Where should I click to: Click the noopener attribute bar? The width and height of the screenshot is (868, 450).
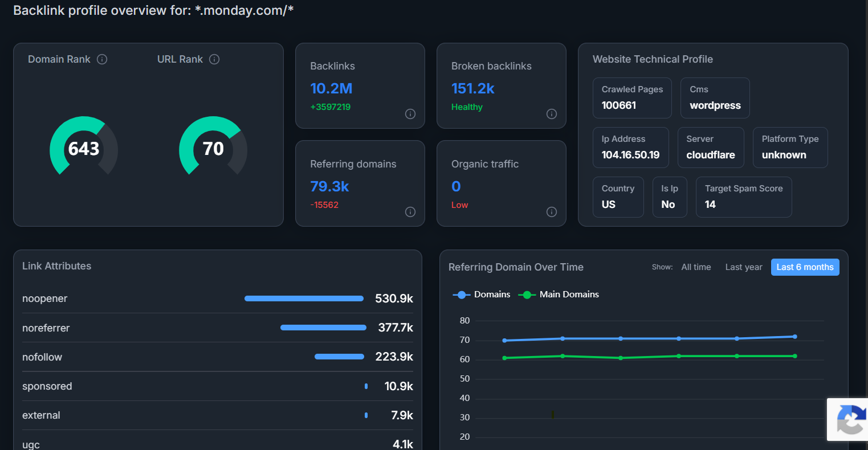304,298
